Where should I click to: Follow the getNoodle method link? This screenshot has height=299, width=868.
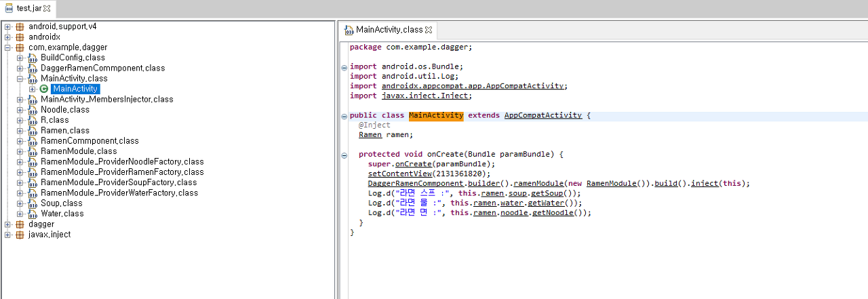coord(554,212)
